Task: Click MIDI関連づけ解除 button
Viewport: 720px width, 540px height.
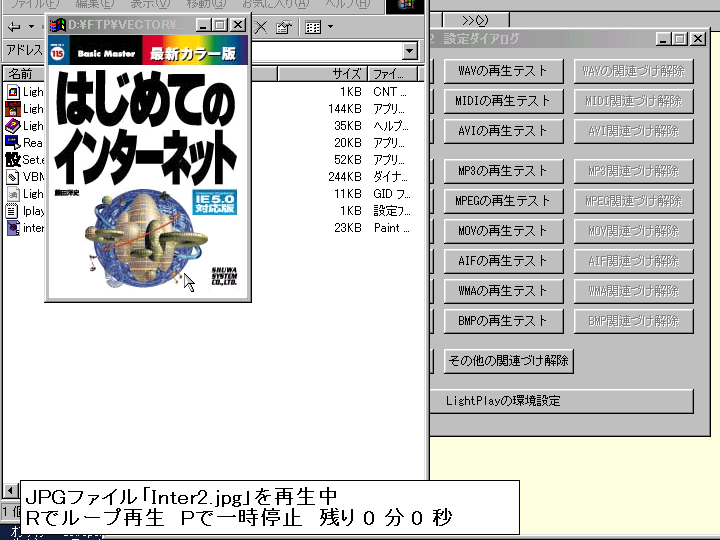Action: point(633,101)
